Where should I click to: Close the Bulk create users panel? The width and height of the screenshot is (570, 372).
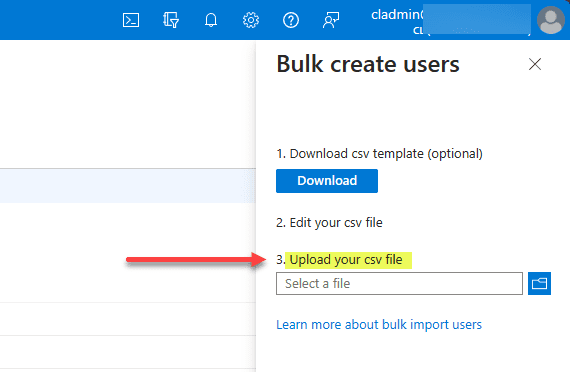tap(535, 64)
